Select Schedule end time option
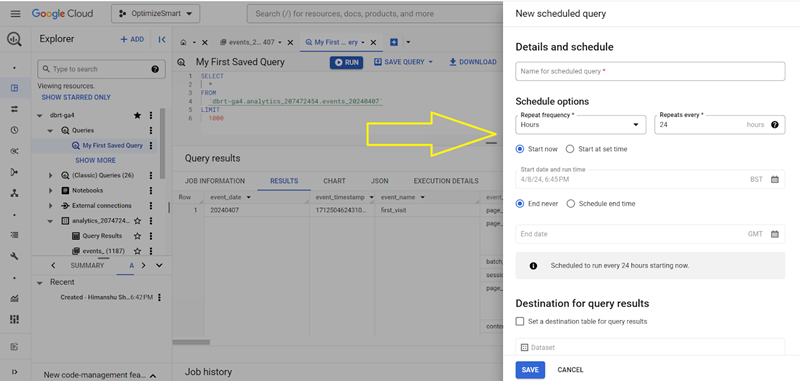Viewport: 800px width, 381px height. click(570, 204)
